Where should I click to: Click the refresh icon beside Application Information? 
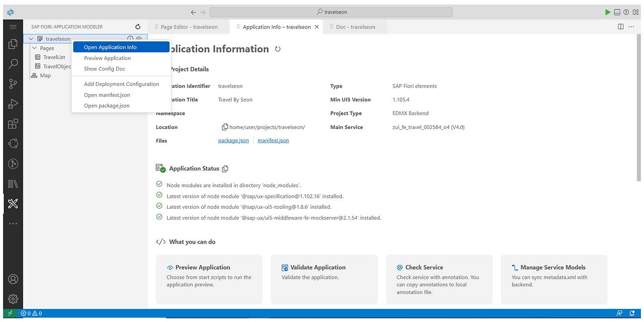coord(277,49)
